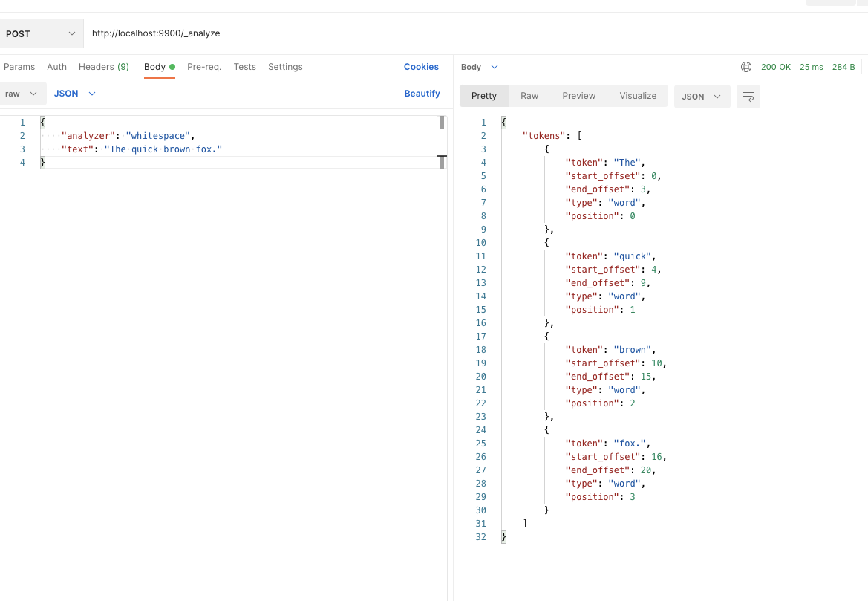The width and height of the screenshot is (868, 601).
Task: Click the 284 B response size
Action: 843,67
